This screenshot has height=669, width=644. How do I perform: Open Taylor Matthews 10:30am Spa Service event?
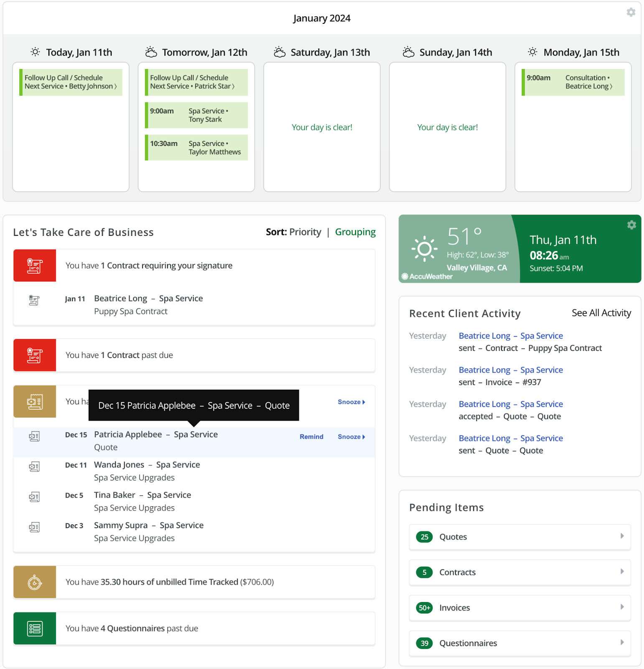click(x=196, y=148)
